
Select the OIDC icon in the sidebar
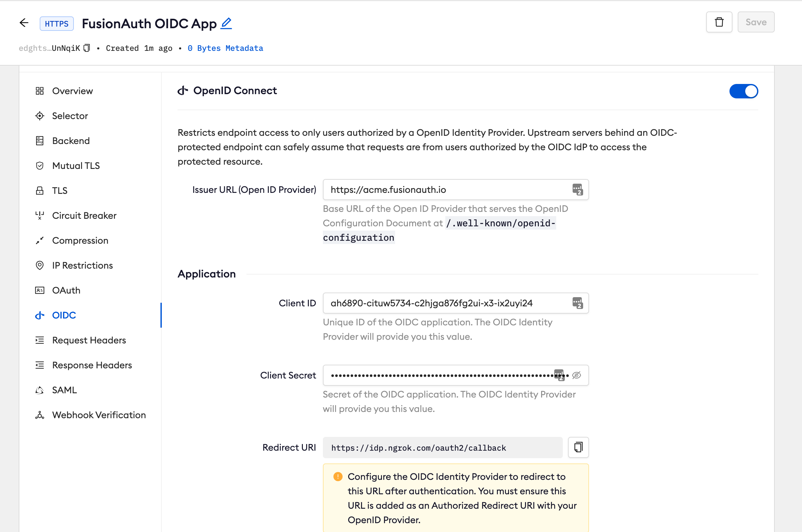[x=40, y=315]
